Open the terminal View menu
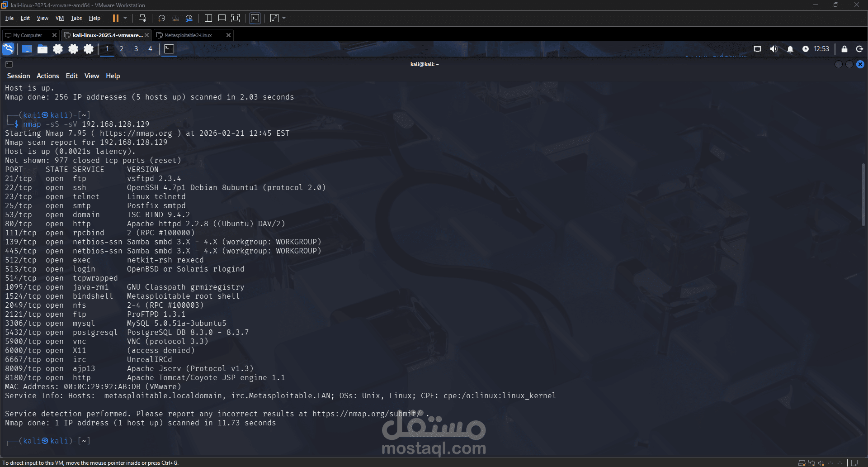868x467 pixels. pyautogui.click(x=92, y=76)
